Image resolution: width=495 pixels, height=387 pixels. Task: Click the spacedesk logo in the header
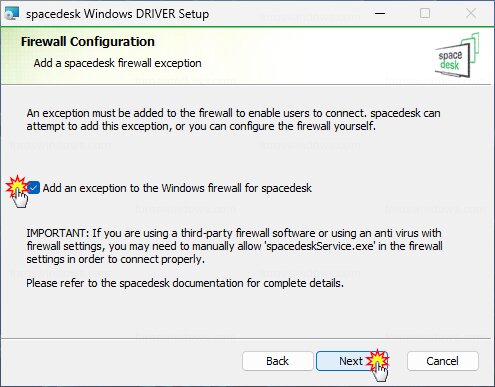click(x=457, y=55)
